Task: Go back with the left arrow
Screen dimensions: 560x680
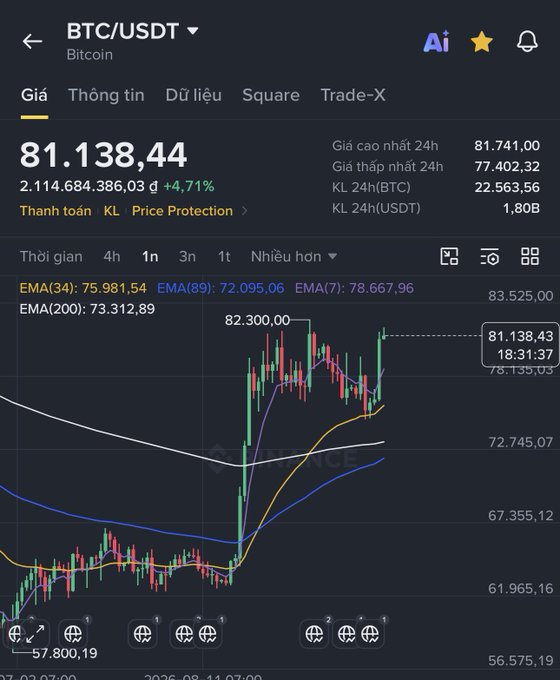Action: pos(33,42)
